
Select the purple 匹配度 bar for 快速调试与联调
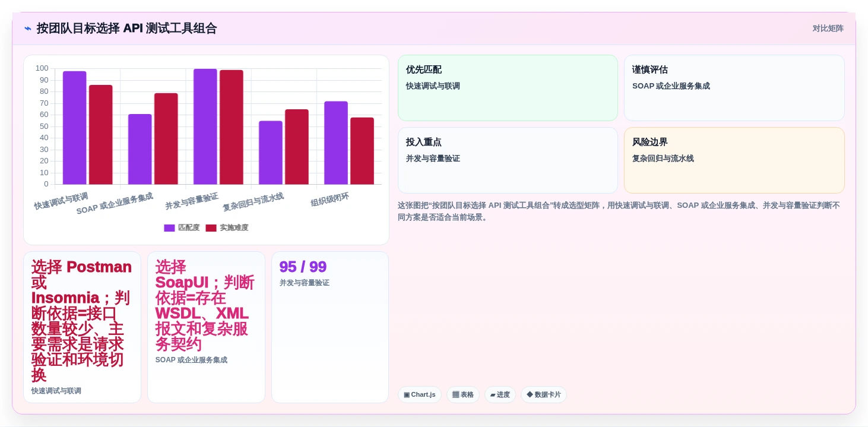click(x=75, y=128)
